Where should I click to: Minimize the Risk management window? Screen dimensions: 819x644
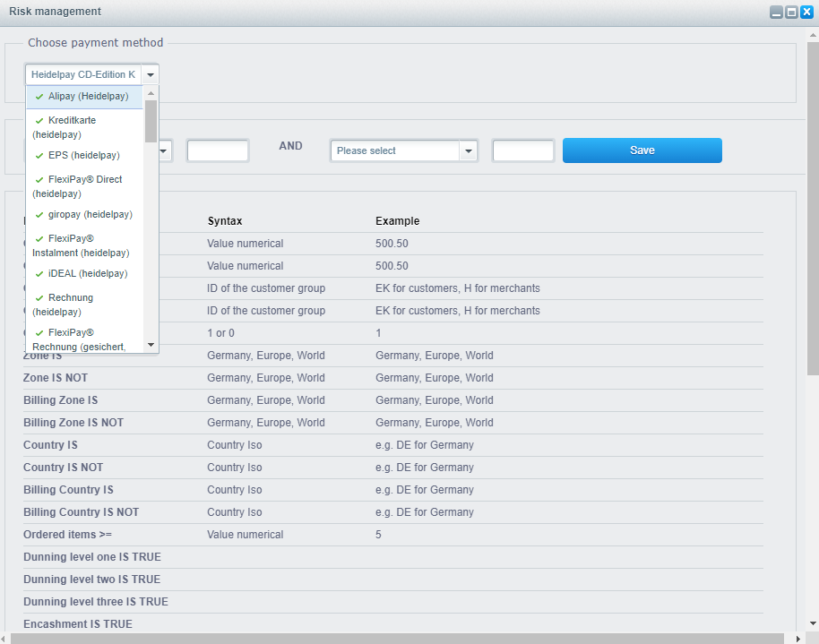[x=776, y=12]
